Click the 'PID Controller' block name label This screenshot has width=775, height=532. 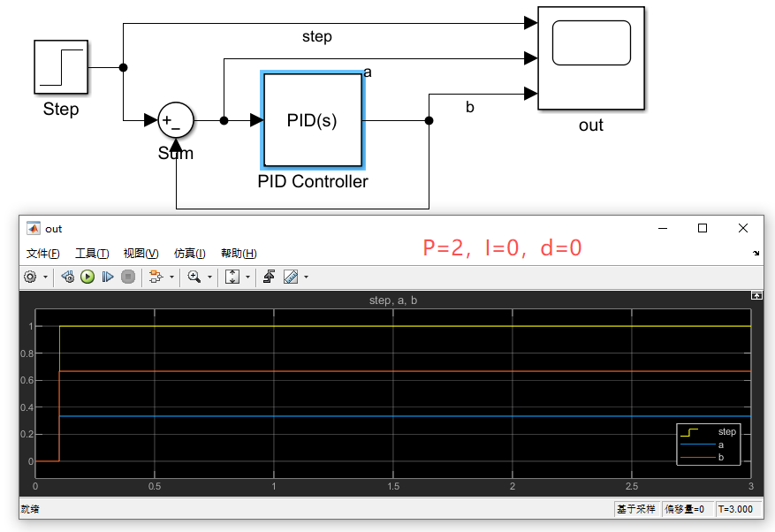tap(313, 181)
